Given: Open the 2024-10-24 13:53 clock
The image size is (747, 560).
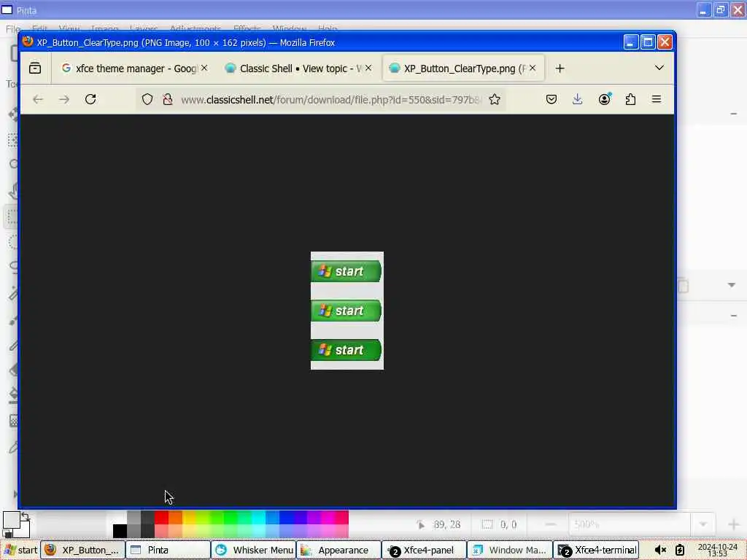Looking at the screenshot, I should click(x=718, y=551).
